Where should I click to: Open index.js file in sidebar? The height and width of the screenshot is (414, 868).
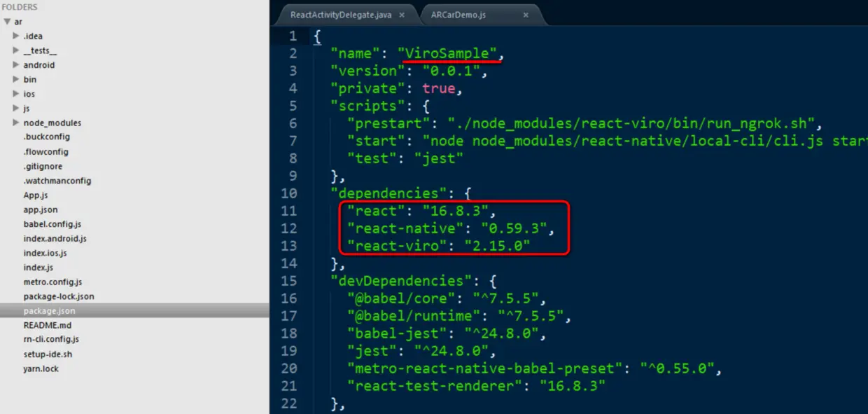point(38,268)
